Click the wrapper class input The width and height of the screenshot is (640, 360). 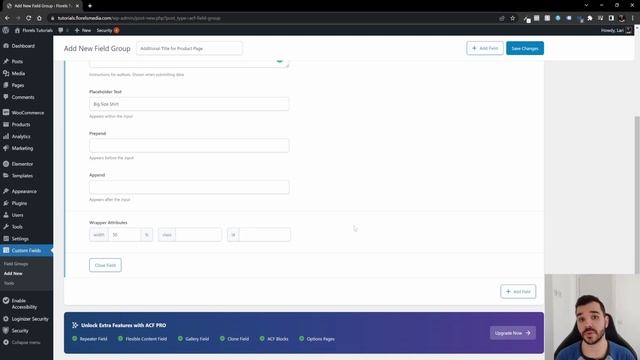[198, 235]
